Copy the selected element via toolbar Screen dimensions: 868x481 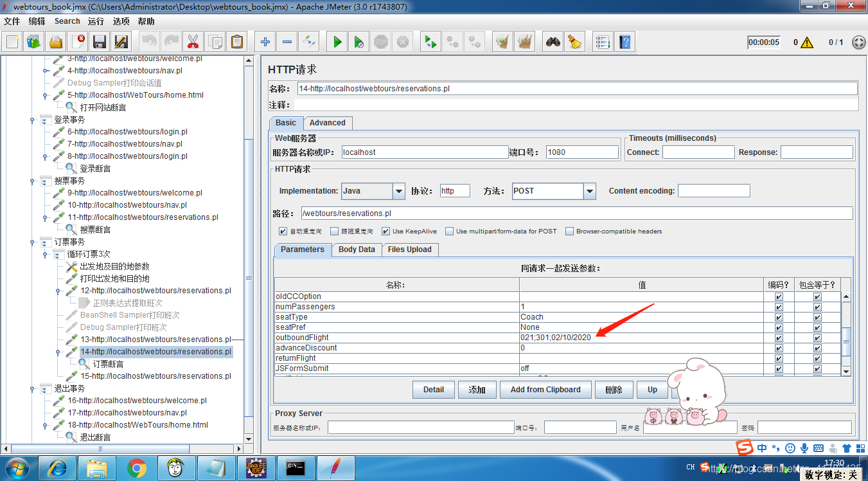pos(215,42)
